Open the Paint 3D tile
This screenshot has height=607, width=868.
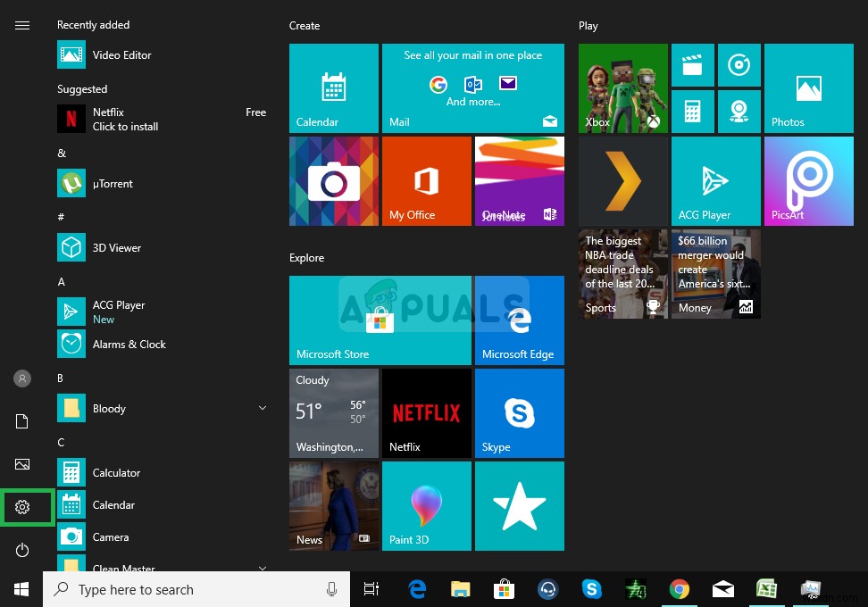[426, 505]
